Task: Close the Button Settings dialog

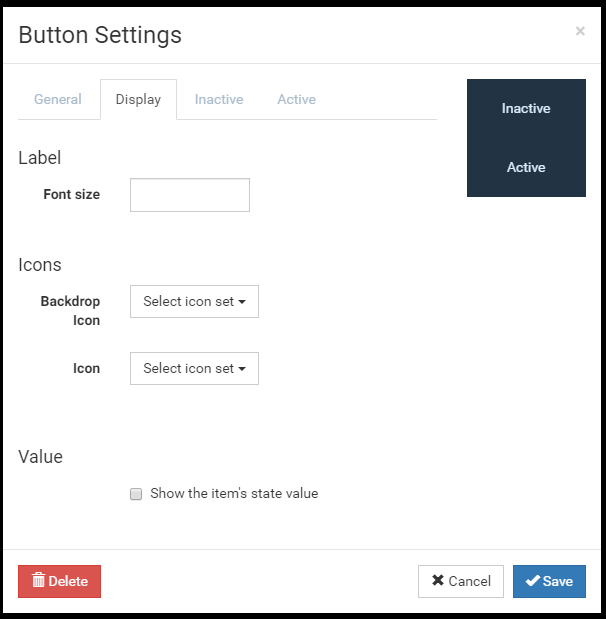Action: tap(580, 31)
